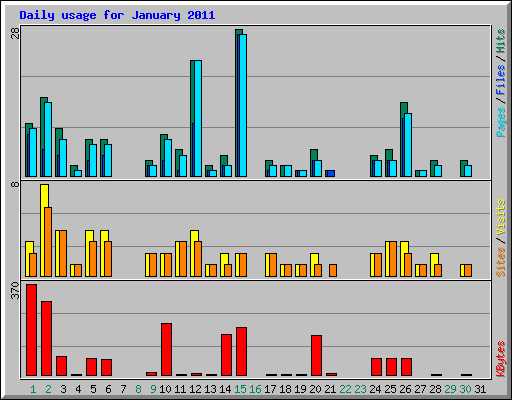Image resolution: width=512 pixels, height=400 pixels.
Task: Click day label 3 on the x-axis
Action: coord(63,389)
